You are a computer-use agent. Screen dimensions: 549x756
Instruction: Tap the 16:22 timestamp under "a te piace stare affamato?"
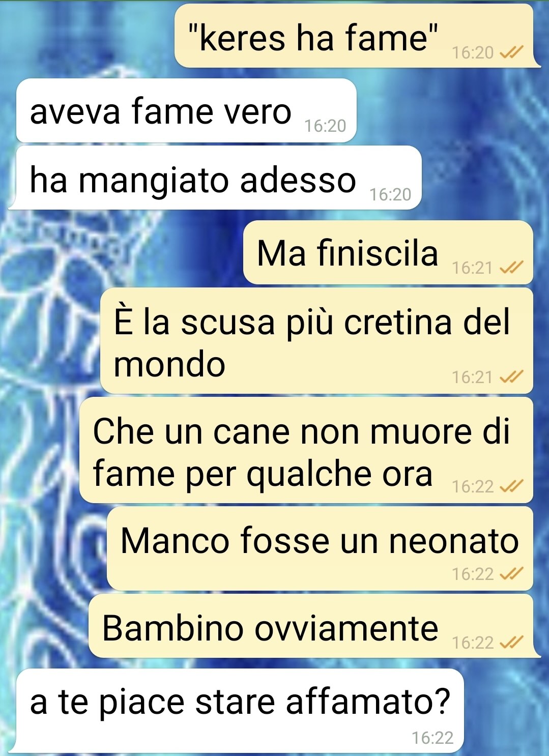click(x=432, y=738)
